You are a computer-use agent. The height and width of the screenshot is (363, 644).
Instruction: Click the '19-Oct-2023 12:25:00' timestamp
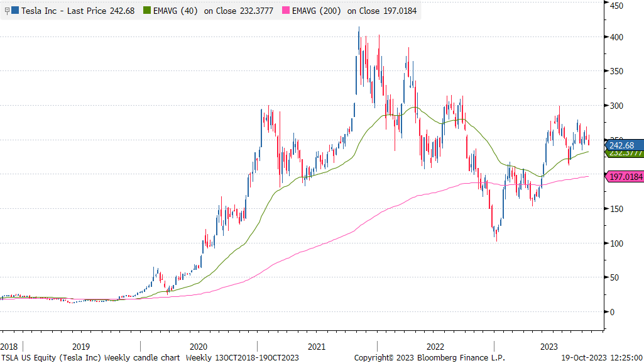602,358
